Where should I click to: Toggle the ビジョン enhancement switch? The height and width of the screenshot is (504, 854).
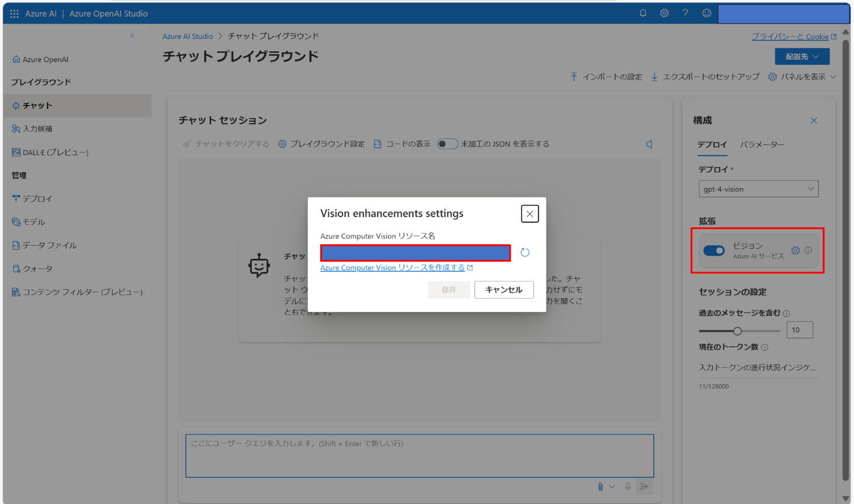[x=714, y=250]
